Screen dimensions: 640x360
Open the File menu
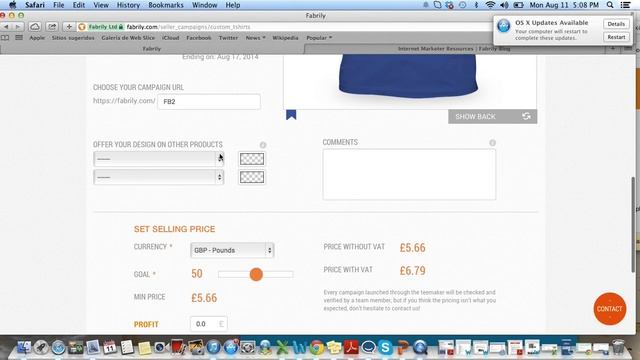coord(59,5)
